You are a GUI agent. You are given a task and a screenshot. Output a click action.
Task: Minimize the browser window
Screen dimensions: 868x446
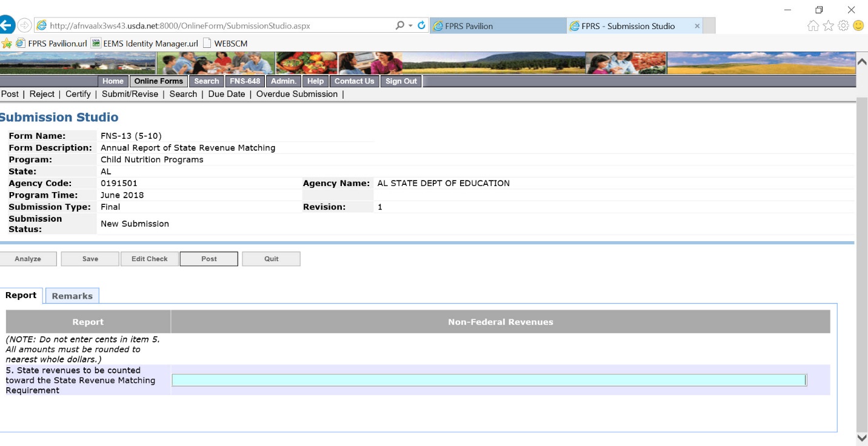787,10
